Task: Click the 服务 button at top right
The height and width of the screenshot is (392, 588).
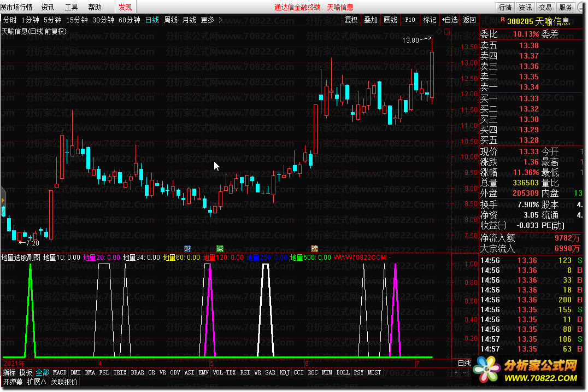Action: pos(566,7)
